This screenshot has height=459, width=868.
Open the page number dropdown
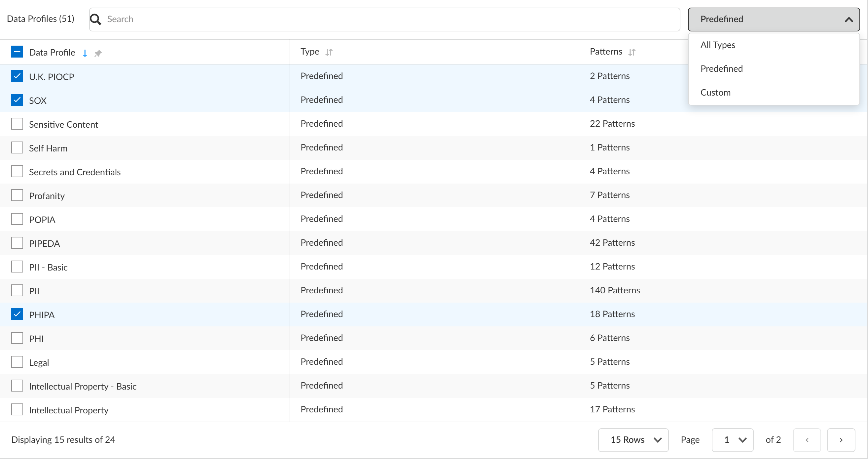pyautogui.click(x=732, y=440)
